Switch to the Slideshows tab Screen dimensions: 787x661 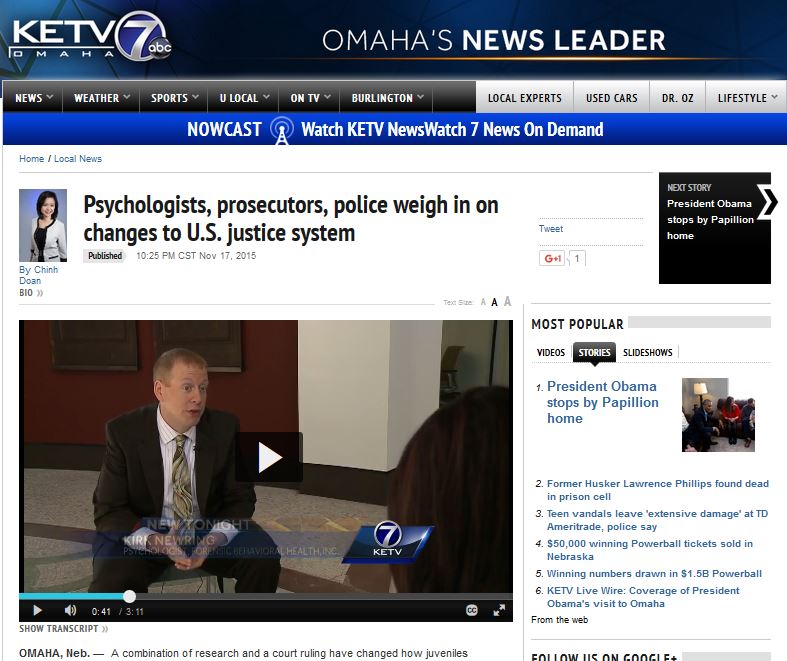point(647,353)
